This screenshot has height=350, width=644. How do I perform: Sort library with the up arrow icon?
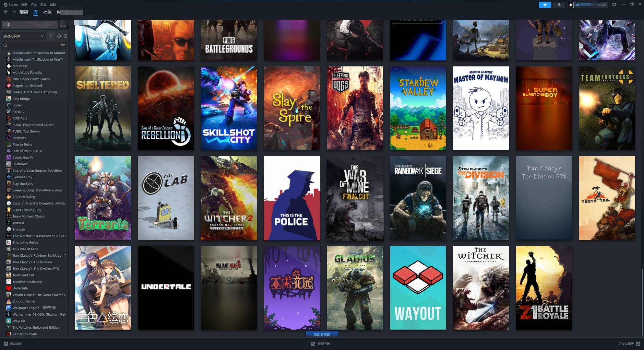[51, 36]
